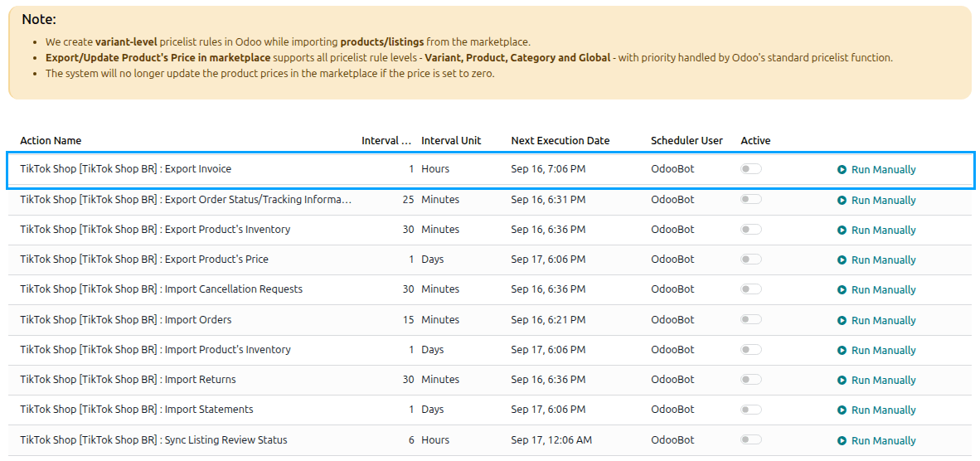
Task: Open 'Export Product's Price' action name
Action: coord(144,260)
